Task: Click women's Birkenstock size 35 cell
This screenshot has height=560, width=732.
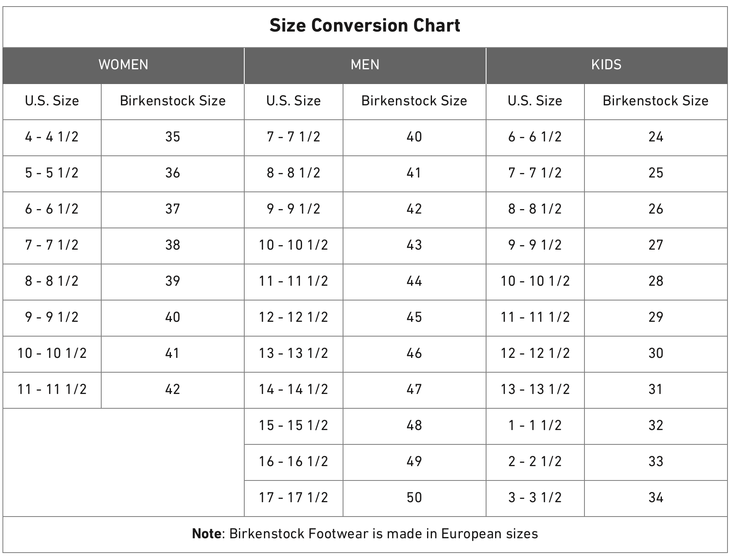Action: point(173,137)
